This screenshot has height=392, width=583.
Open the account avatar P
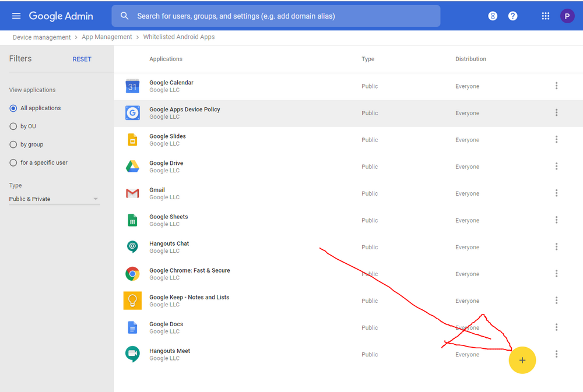tap(567, 16)
